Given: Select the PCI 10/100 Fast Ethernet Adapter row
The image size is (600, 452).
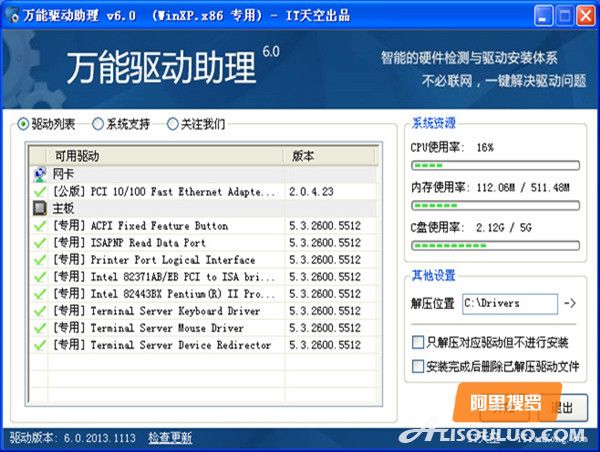Looking at the screenshot, I should (x=204, y=191).
